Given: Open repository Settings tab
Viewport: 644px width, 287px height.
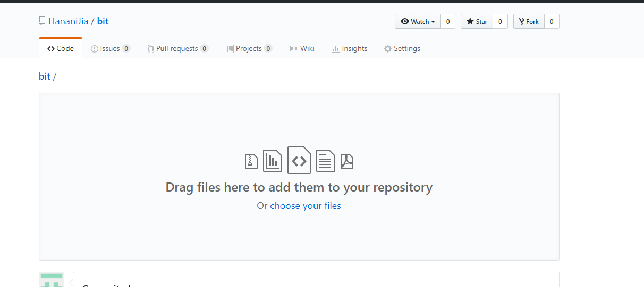Looking at the screenshot, I should tap(402, 48).
